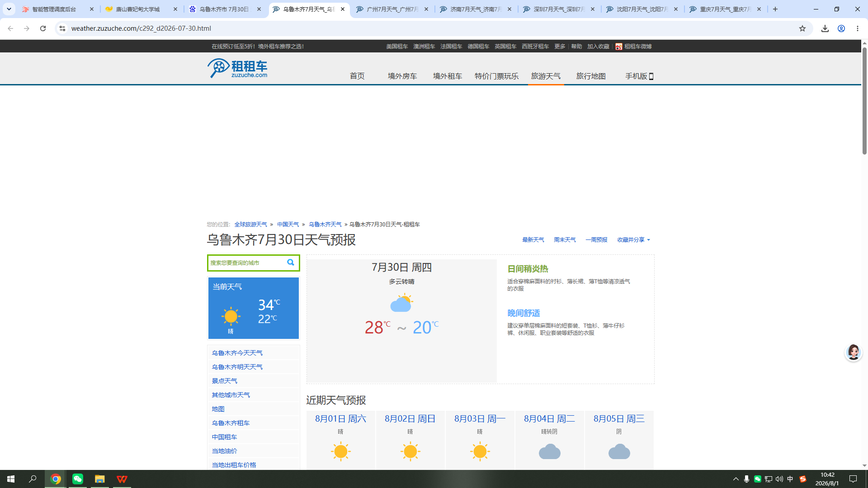Screen dimensions: 868x488
Task: Switch to the 智能管理调度后台 tab
Action: click(x=59, y=9)
